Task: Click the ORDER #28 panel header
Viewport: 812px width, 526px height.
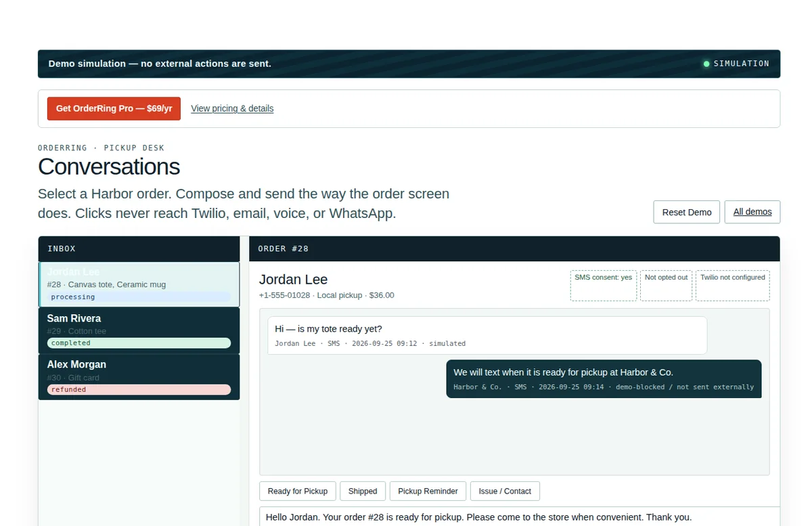Action: tap(514, 248)
